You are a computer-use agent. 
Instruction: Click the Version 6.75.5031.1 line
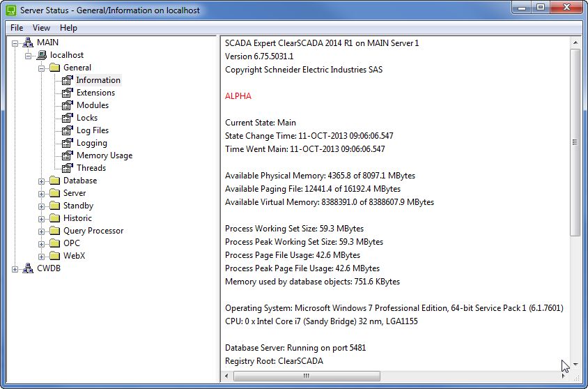[x=259, y=56]
